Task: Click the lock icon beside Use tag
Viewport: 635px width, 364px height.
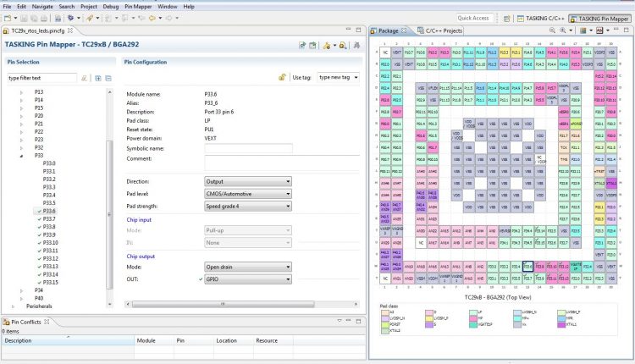Action: click(282, 77)
